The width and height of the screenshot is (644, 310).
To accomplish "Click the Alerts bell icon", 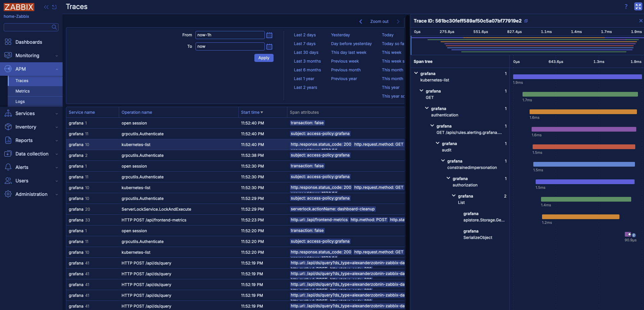I will (8, 167).
